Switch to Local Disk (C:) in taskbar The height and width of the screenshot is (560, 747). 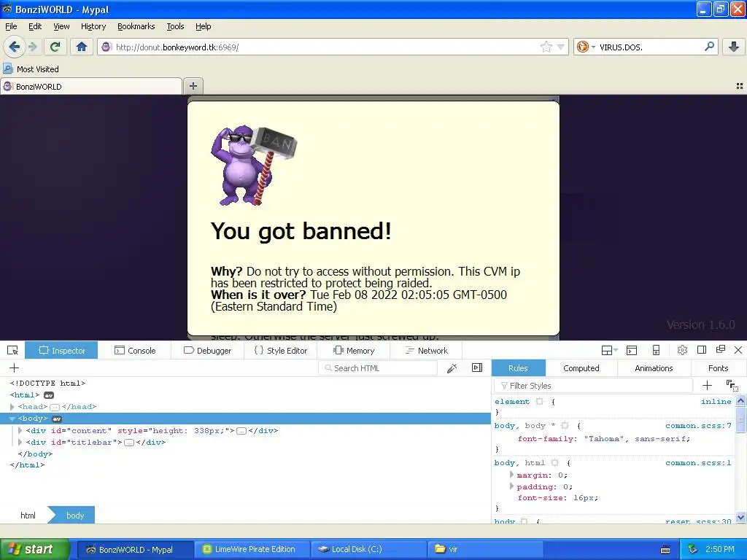(368, 549)
